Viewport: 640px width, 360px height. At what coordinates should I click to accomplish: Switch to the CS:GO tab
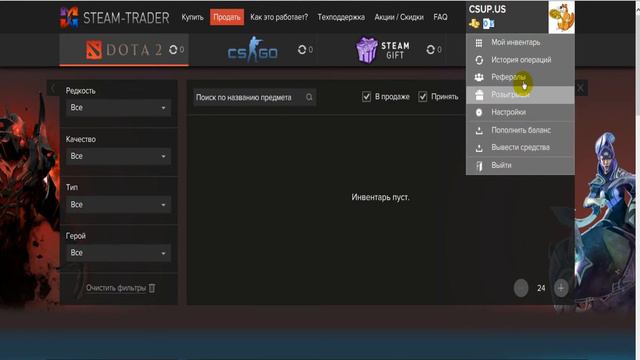click(x=253, y=50)
